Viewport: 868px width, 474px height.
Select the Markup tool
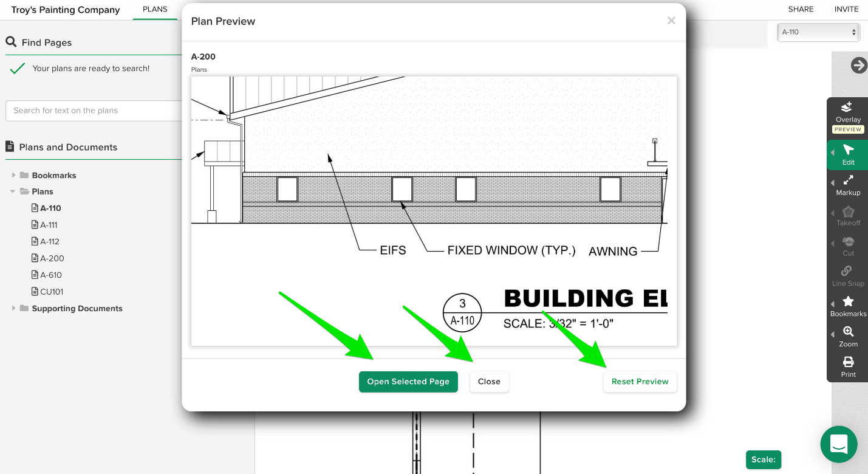[x=848, y=185]
